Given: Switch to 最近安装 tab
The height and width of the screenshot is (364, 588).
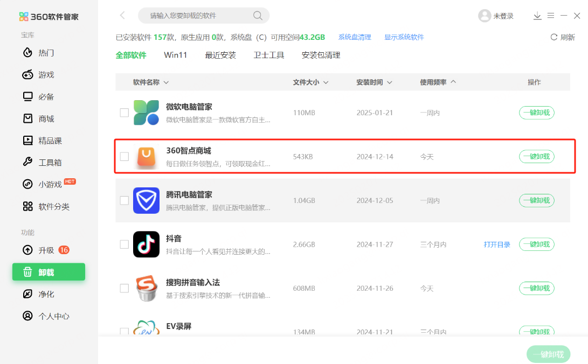Looking at the screenshot, I should (x=220, y=55).
